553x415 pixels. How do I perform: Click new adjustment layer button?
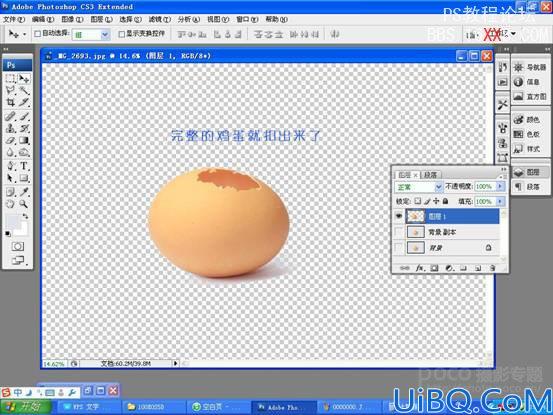(449, 268)
